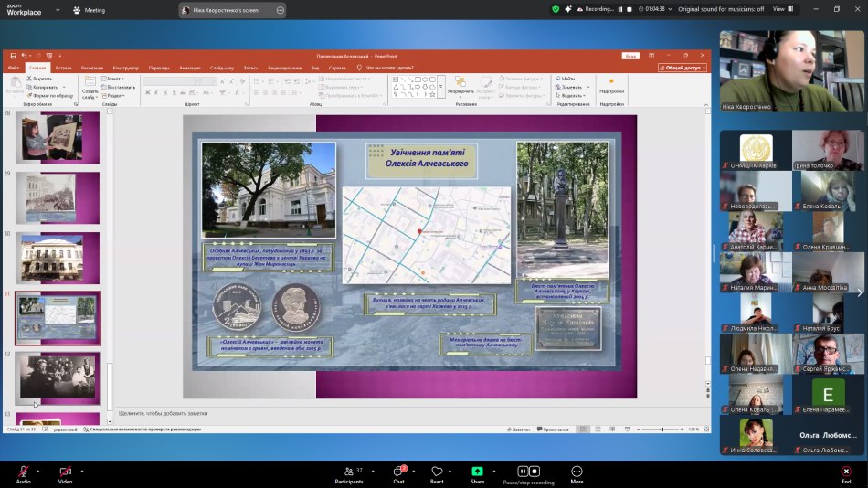Click the Общий доступ button

click(x=682, y=68)
